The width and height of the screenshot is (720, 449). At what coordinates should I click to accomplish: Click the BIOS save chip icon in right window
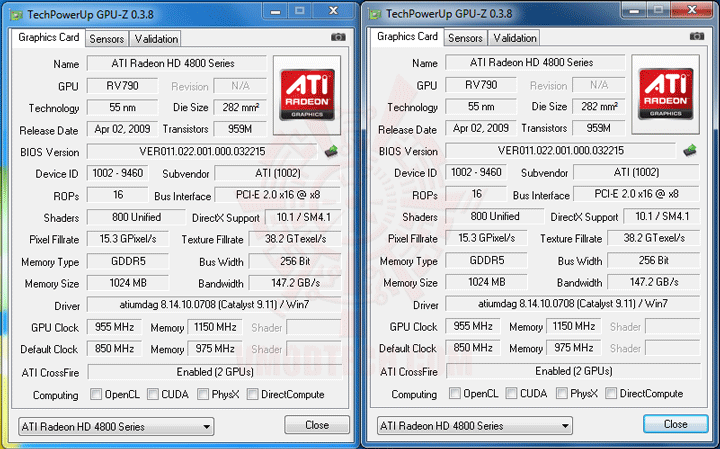[x=690, y=150]
